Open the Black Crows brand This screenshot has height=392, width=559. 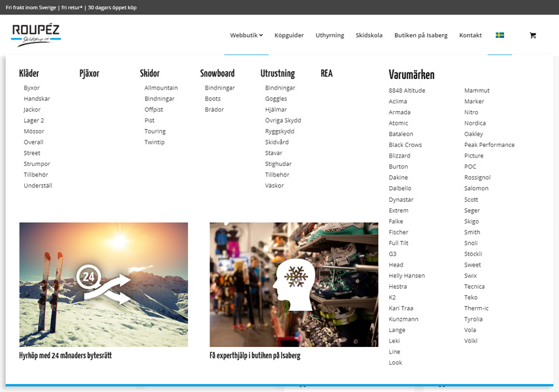click(x=406, y=145)
